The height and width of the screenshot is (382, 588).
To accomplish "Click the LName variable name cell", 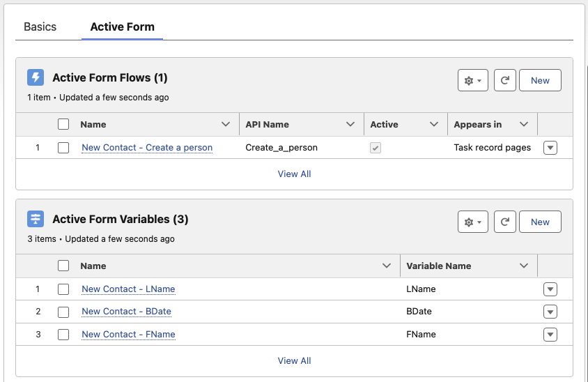I will pos(421,289).
